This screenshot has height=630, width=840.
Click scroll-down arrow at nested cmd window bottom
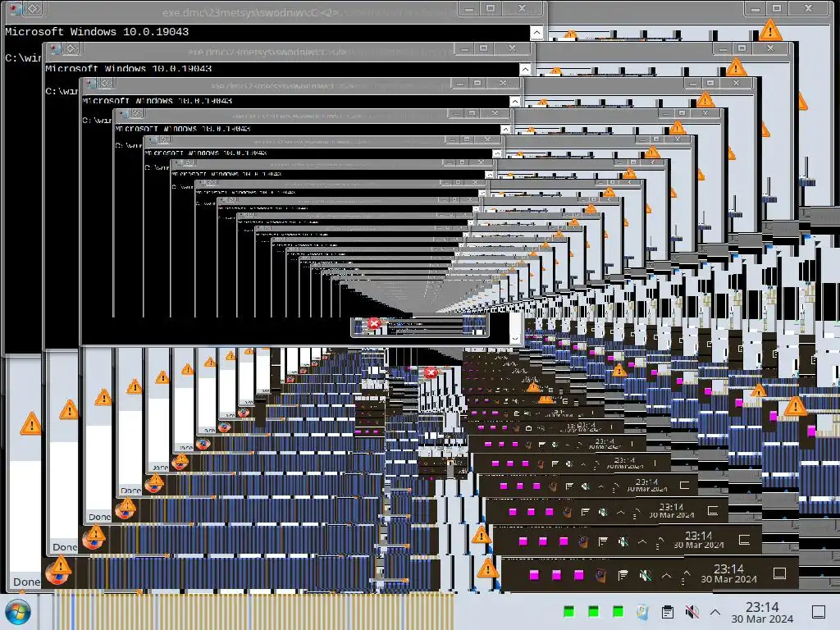(515, 339)
